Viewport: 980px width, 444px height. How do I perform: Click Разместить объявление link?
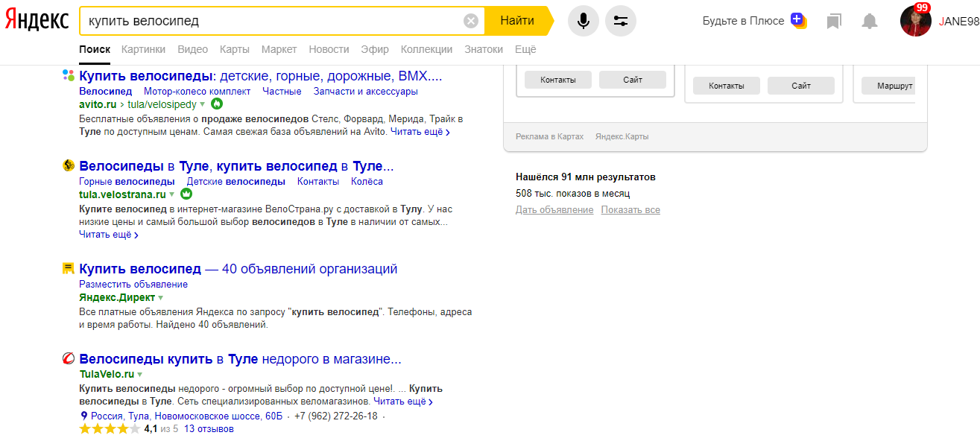tap(133, 284)
